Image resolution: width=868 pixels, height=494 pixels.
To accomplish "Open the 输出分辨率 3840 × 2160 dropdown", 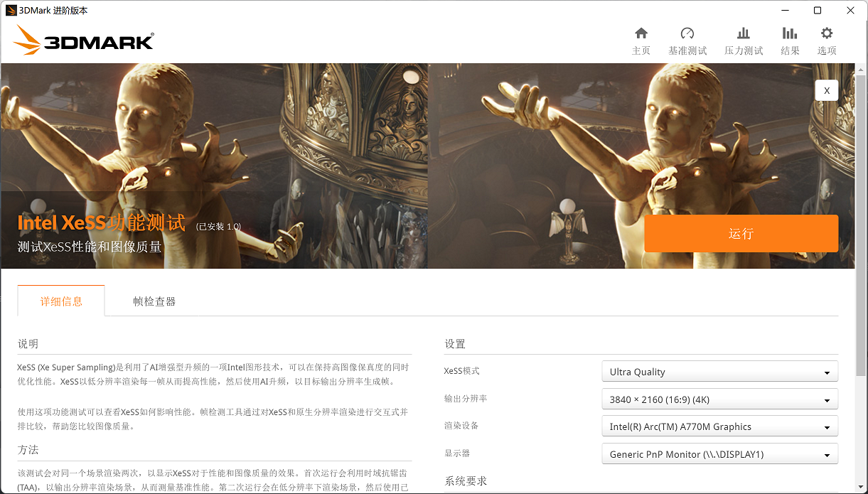I will pos(719,399).
